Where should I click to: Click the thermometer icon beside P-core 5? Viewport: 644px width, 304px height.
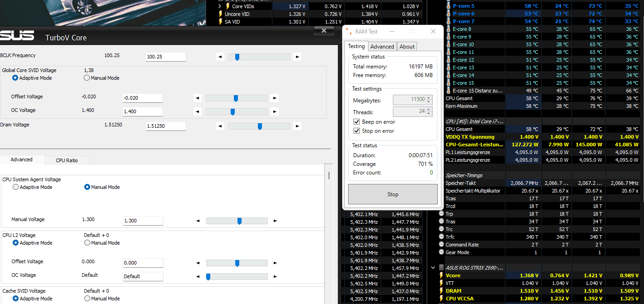[x=448, y=6]
